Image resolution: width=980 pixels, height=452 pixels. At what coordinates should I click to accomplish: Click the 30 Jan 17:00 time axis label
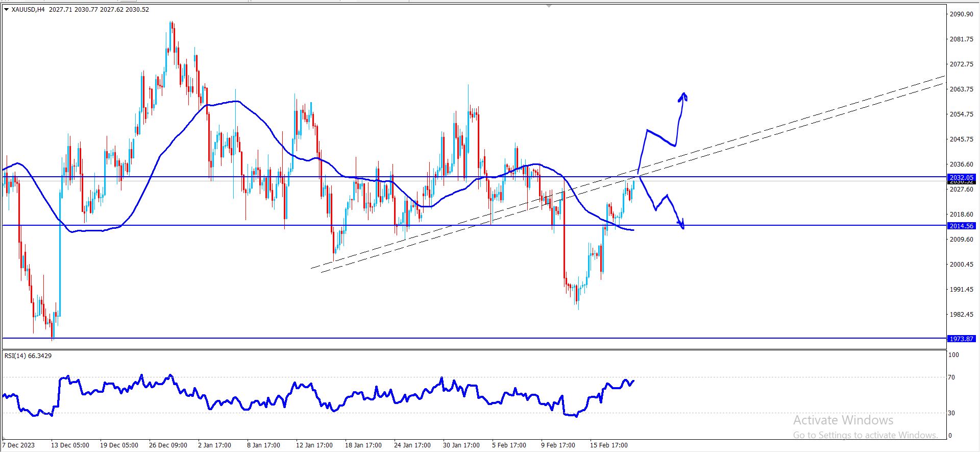click(x=461, y=445)
